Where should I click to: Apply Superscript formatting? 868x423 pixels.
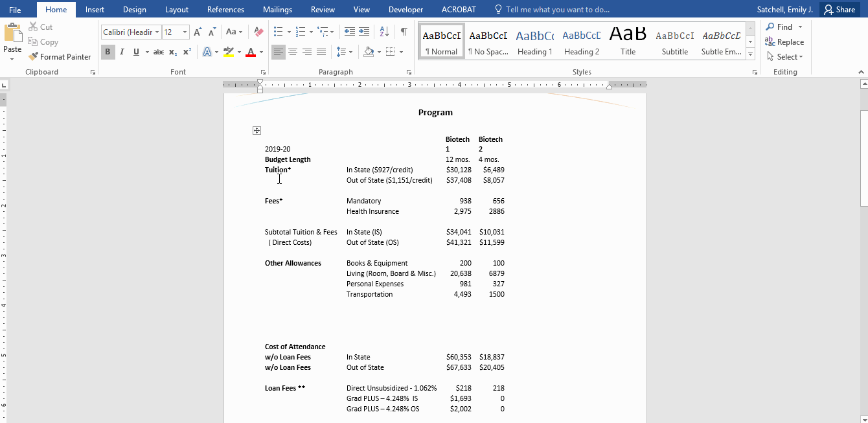(x=186, y=52)
